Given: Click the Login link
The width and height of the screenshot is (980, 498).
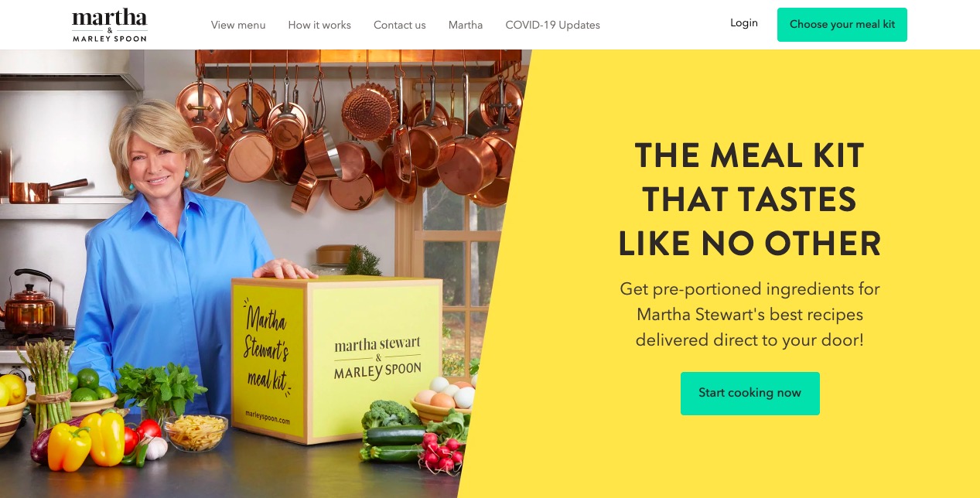Looking at the screenshot, I should pyautogui.click(x=744, y=23).
